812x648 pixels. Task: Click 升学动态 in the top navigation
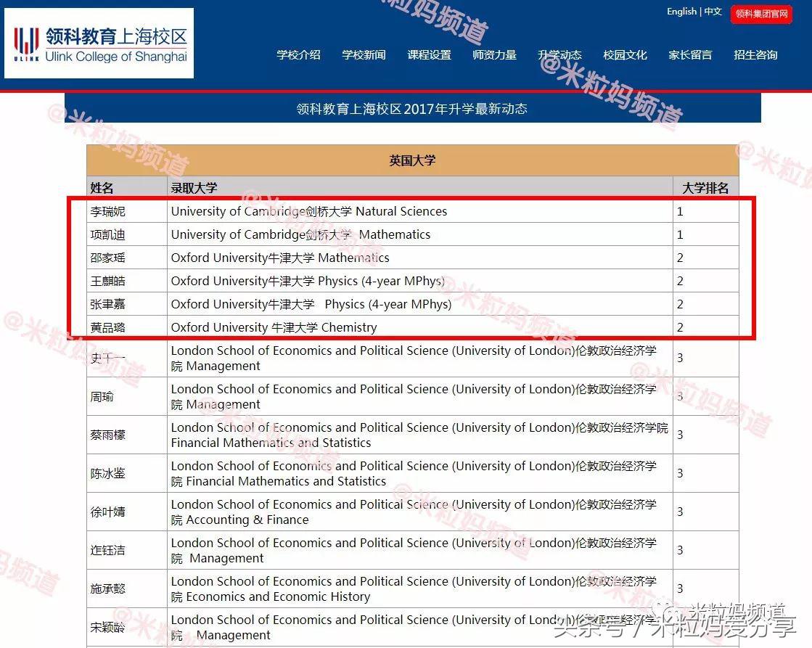559,54
